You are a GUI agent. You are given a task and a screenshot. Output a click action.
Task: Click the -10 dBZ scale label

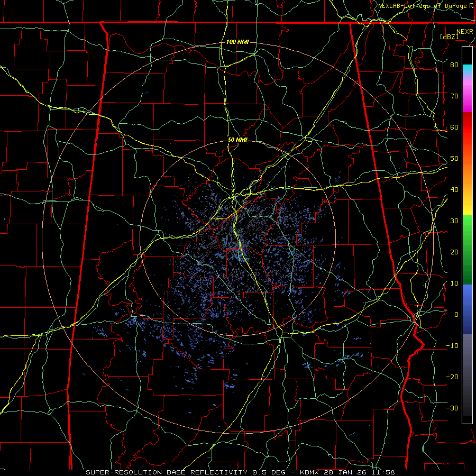point(452,345)
